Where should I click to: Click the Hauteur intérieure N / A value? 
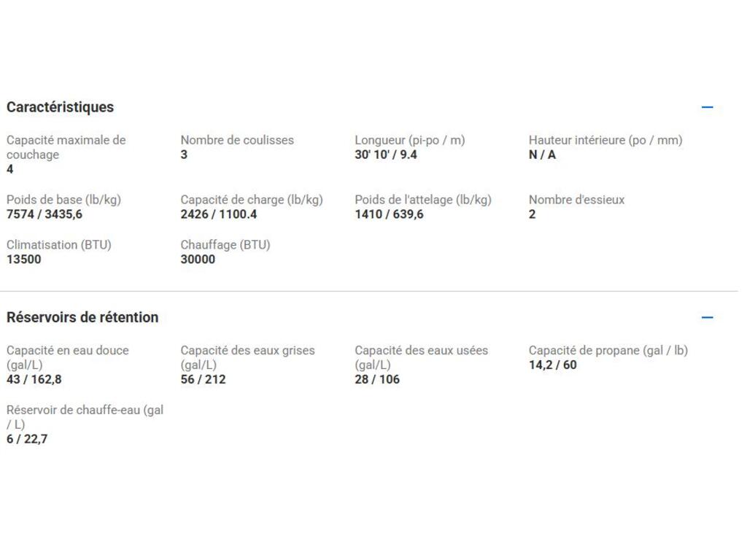pyautogui.click(x=542, y=155)
